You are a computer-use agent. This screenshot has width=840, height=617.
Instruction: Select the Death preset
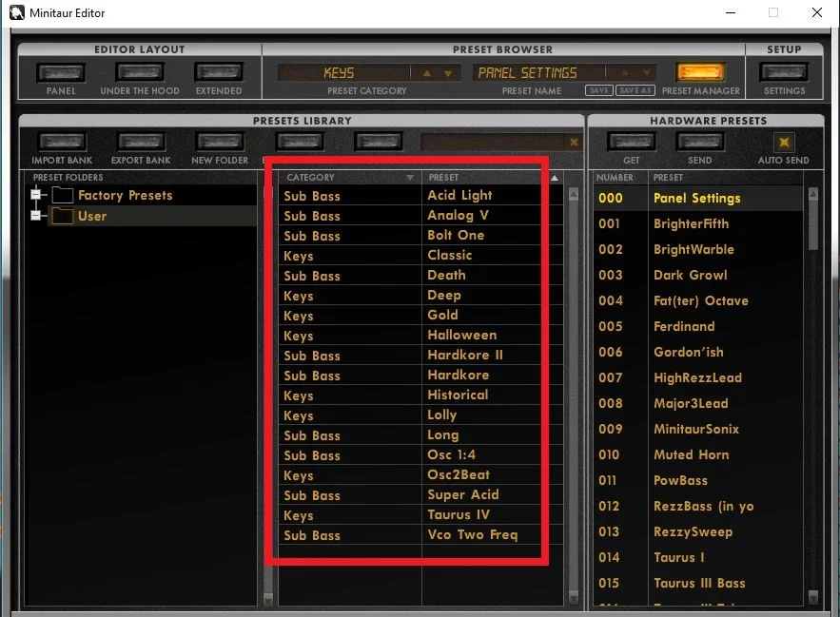click(446, 276)
